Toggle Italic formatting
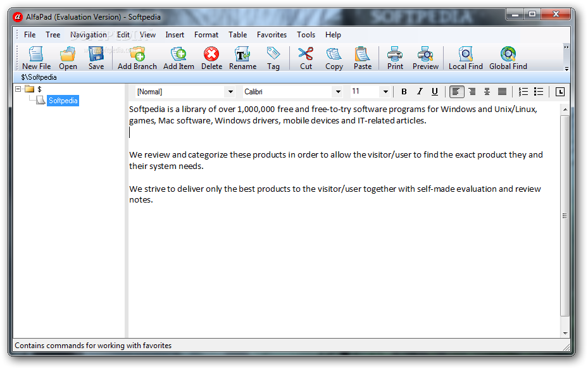This screenshot has width=588, height=369. coord(420,92)
